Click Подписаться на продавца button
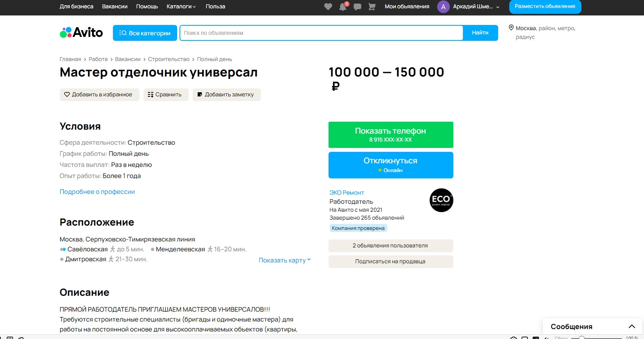This screenshot has height=339, width=644. 391,262
